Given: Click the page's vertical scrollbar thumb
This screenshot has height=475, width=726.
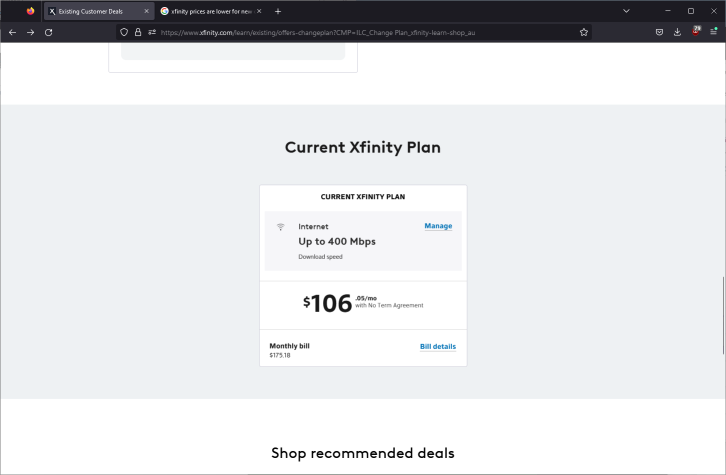Looking at the screenshot, I should click(723, 314).
